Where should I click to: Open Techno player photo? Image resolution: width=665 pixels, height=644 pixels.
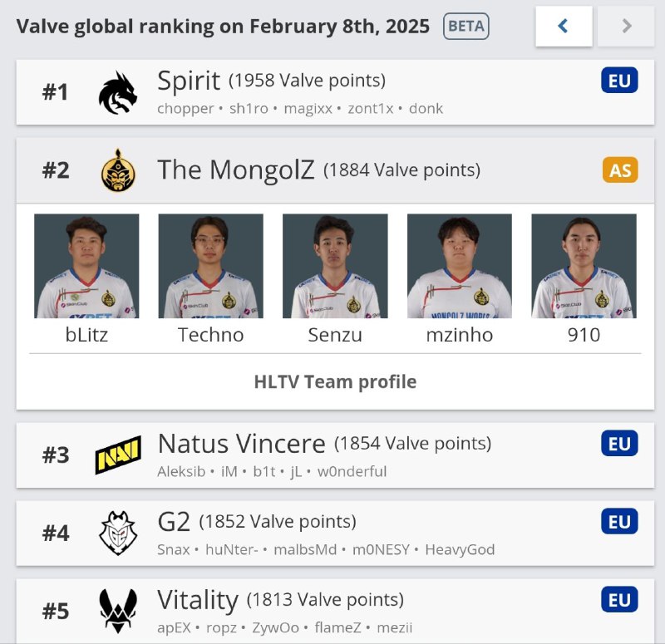211,266
